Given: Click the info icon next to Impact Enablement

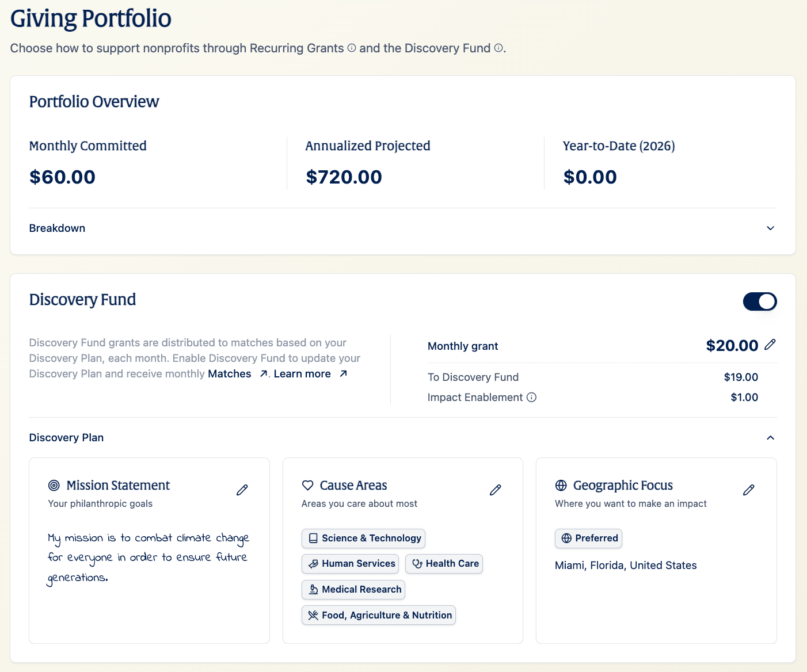Looking at the screenshot, I should pyautogui.click(x=532, y=397).
